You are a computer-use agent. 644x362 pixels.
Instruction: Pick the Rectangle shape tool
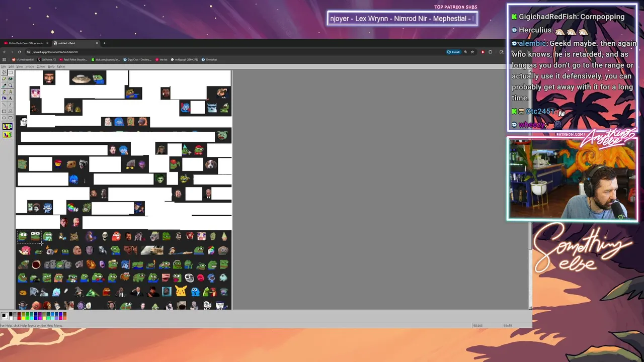click(4, 111)
